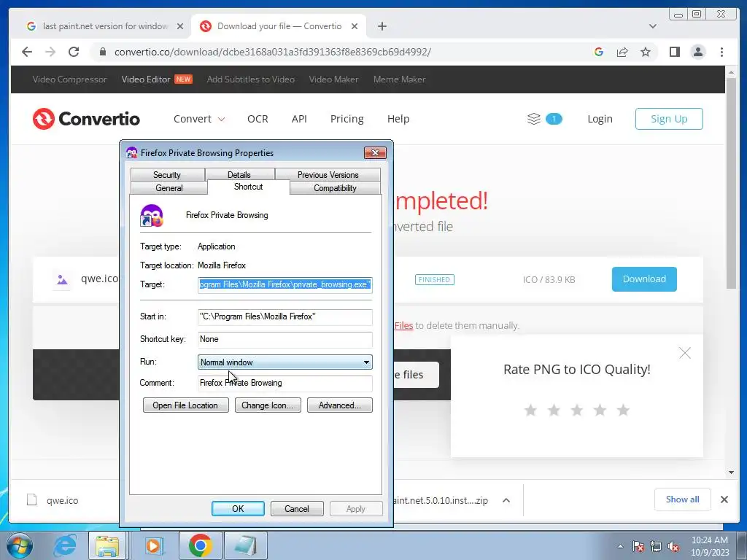This screenshot has width=747, height=560.
Task: Open a new Chrome tab
Action: tap(382, 26)
